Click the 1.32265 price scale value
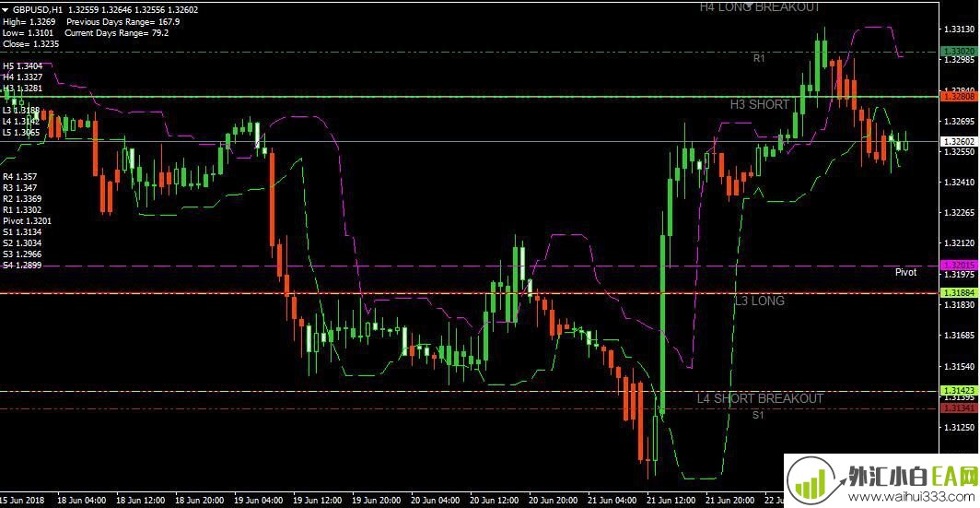The image size is (980, 508). (960, 213)
